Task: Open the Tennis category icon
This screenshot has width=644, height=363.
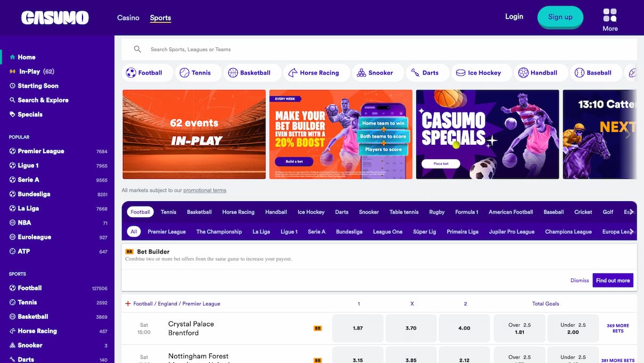Action: pyautogui.click(x=184, y=72)
